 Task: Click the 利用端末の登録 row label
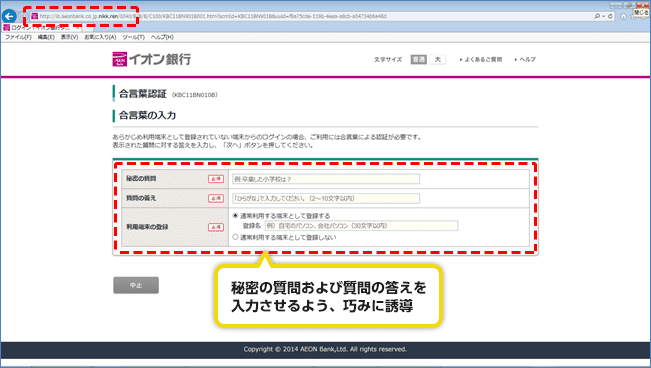click(147, 227)
